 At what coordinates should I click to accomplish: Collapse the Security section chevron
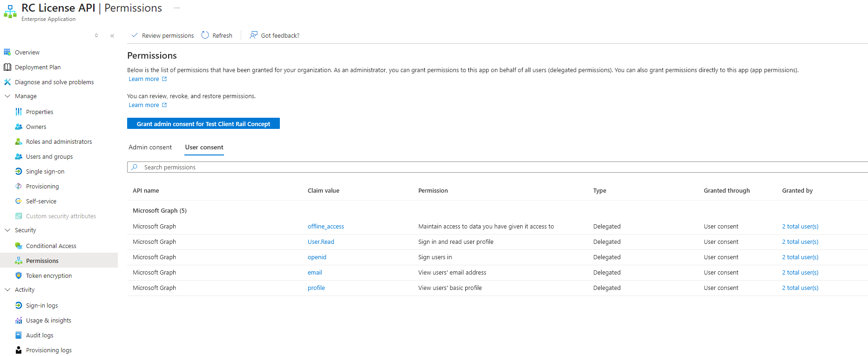tap(7, 230)
